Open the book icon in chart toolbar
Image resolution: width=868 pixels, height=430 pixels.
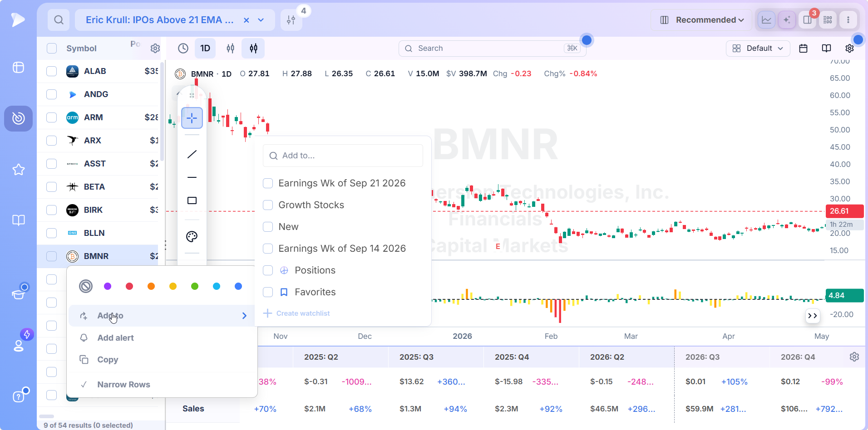point(826,49)
